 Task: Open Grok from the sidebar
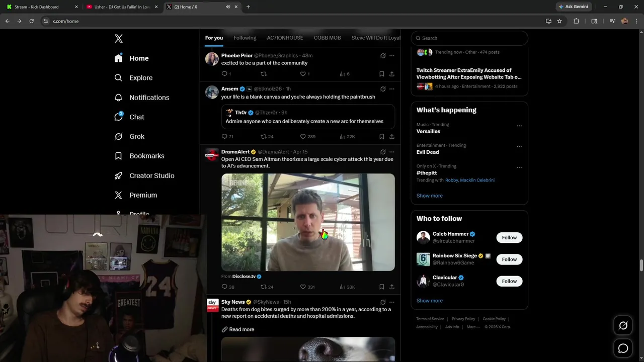pos(130,136)
